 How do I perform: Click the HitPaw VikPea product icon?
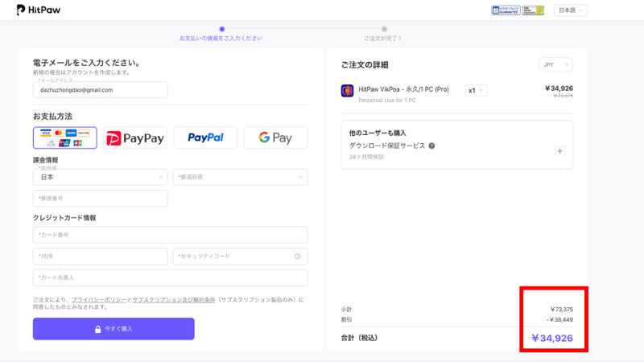tap(347, 90)
